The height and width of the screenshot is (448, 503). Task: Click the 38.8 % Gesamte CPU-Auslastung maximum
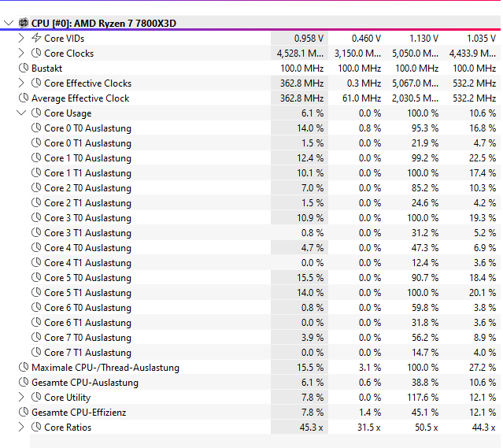[425, 383]
